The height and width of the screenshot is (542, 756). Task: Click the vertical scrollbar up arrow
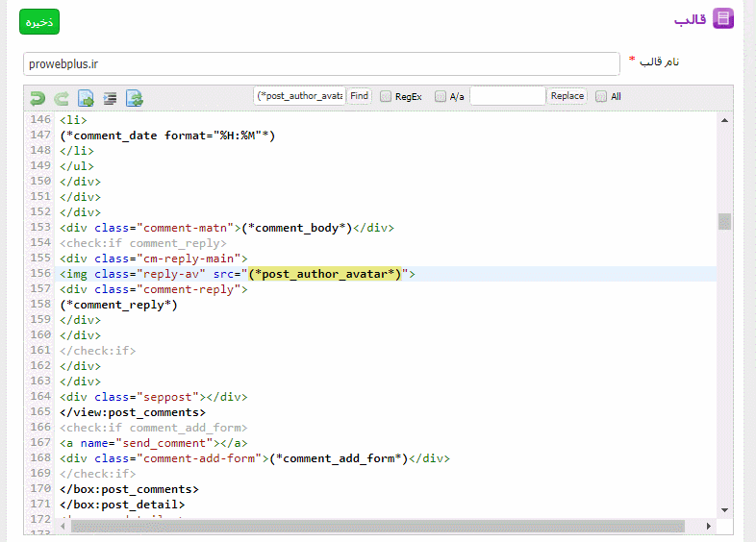[724, 118]
